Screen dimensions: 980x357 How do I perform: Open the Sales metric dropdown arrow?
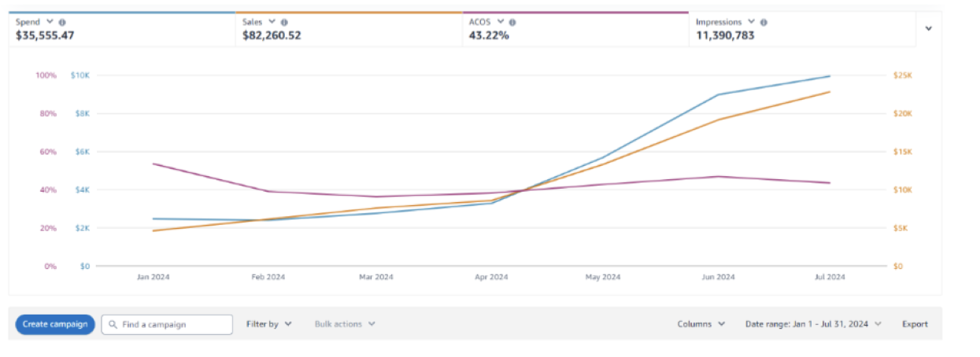pyautogui.click(x=272, y=23)
